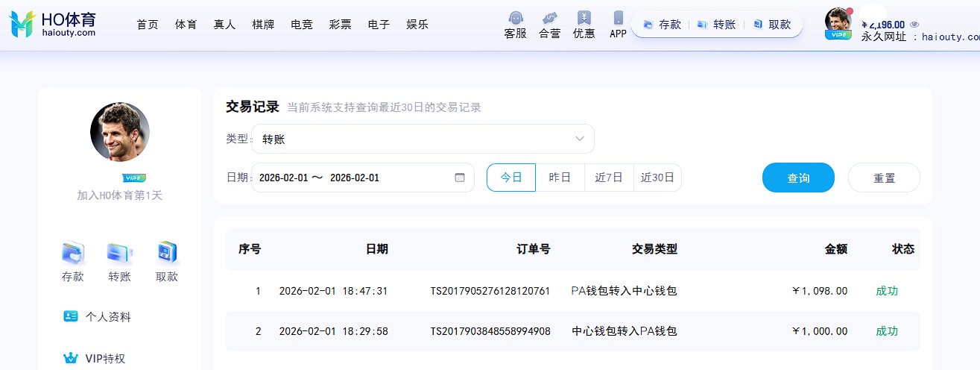The height and width of the screenshot is (370, 980).
Task: Open the calendar icon in date field
Action: tap(459, 178)
